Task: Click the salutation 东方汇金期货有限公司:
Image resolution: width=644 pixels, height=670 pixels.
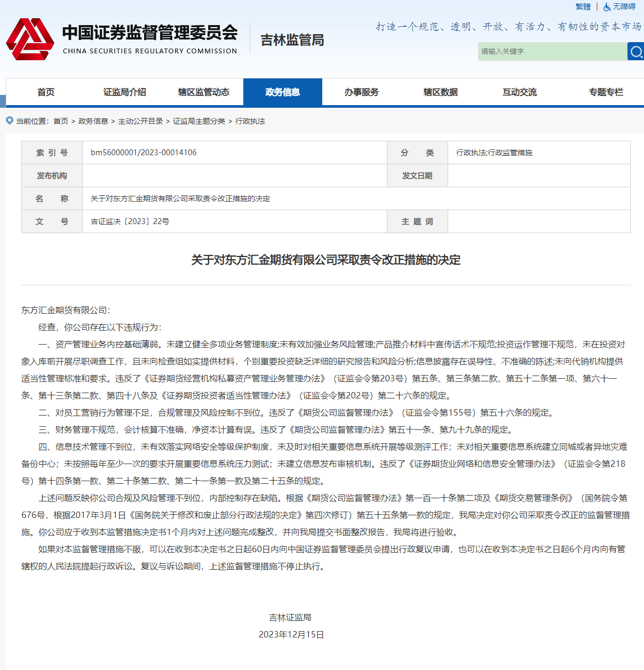Action: click(66, 310)
